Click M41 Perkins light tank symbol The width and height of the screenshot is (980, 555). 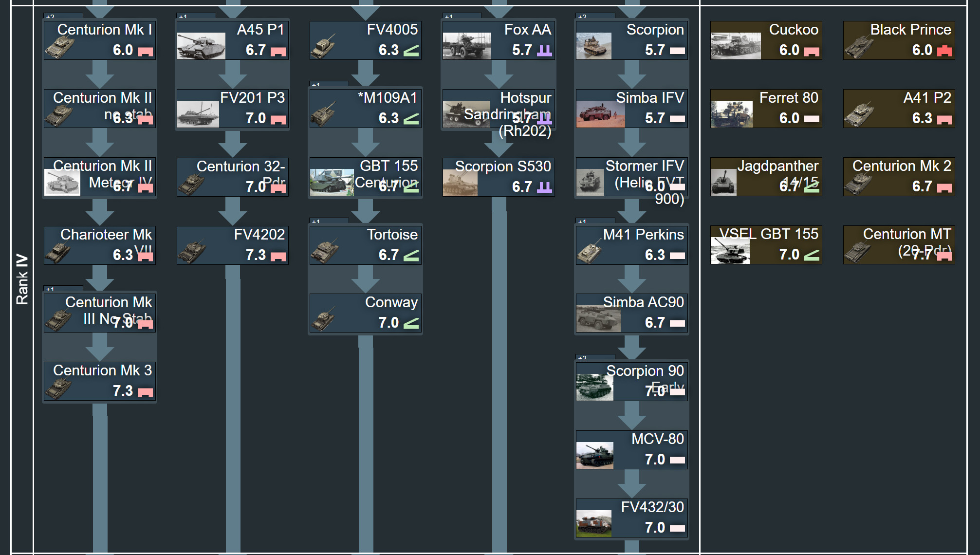click(677, 256)
